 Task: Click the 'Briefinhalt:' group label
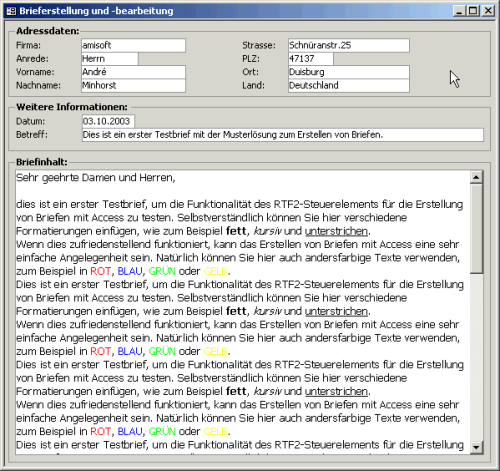point(42,162)
